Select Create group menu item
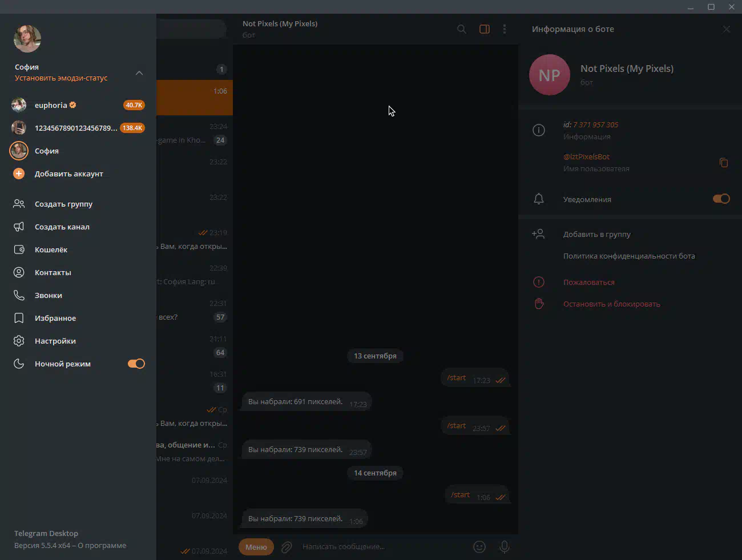 63,204
